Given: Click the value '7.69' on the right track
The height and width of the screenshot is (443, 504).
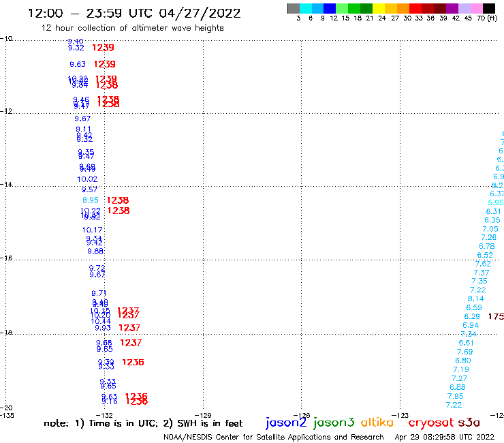Looking at the screenshot, I should point(465,352).
